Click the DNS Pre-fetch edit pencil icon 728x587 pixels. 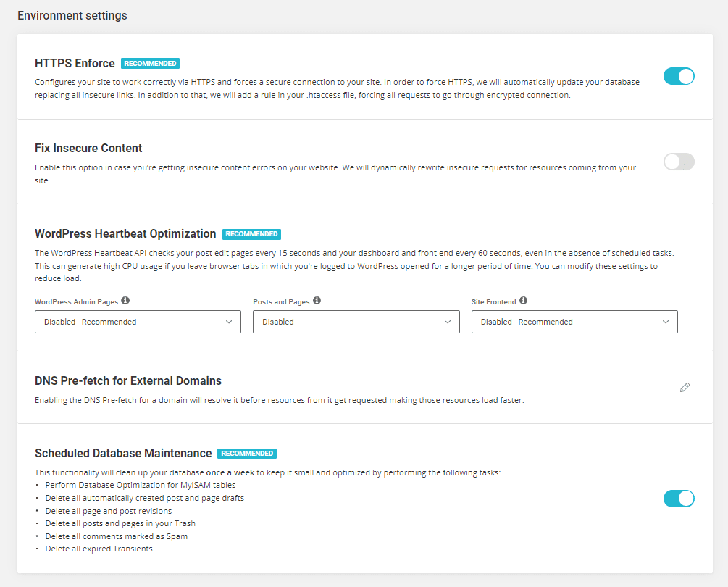(x=685, y=388)
